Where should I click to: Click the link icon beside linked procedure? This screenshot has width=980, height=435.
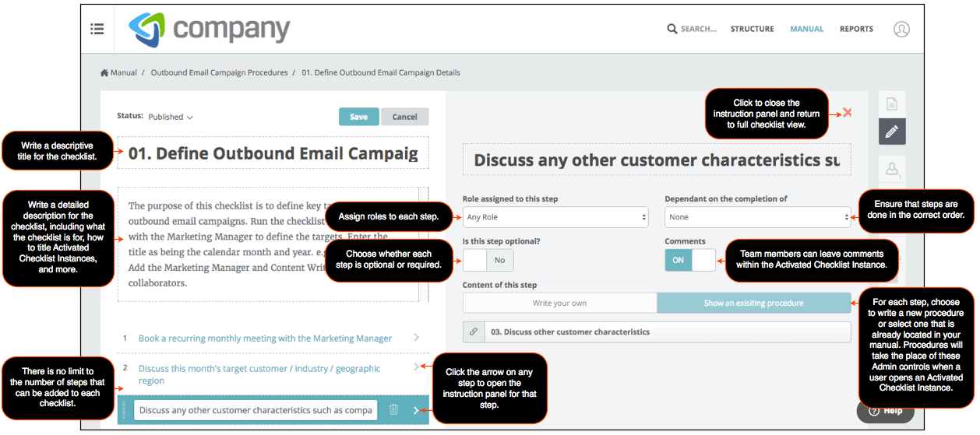point(473,332)
